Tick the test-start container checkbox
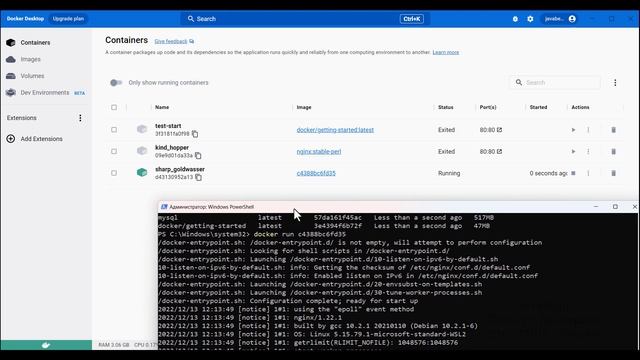Screen dimensions: 640x360 click(x=114, y=130)
